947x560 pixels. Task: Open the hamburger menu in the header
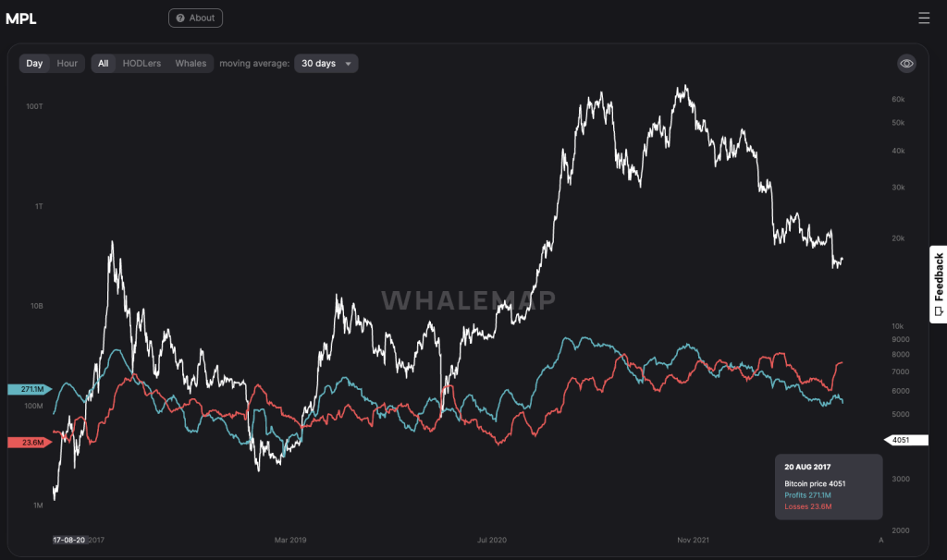(924, 18)
